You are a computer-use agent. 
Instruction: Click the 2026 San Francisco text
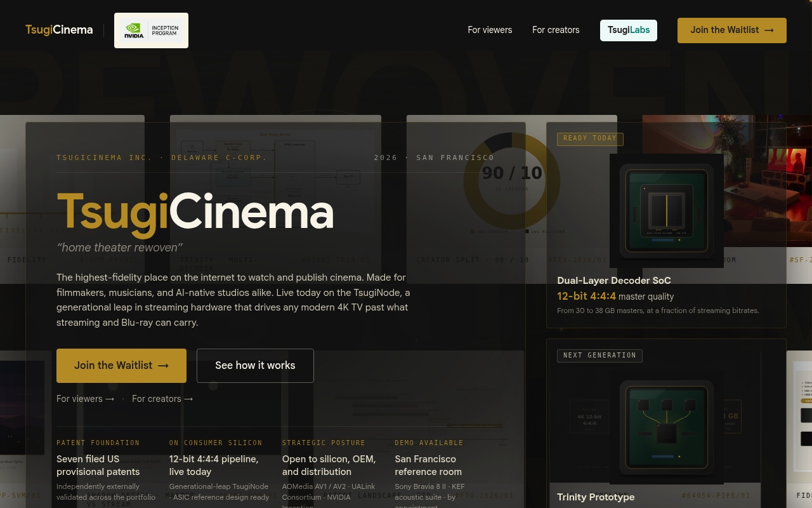click(434, 157)
